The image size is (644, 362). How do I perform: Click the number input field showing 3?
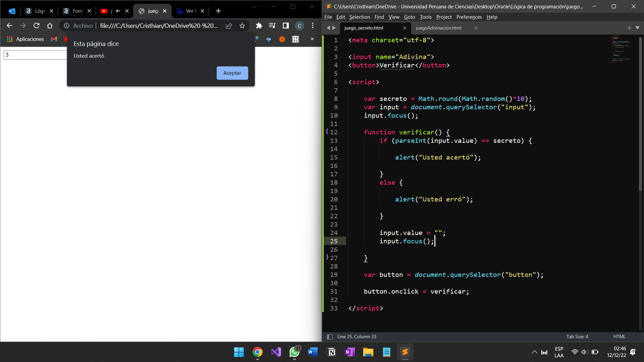tap(35, 55)
